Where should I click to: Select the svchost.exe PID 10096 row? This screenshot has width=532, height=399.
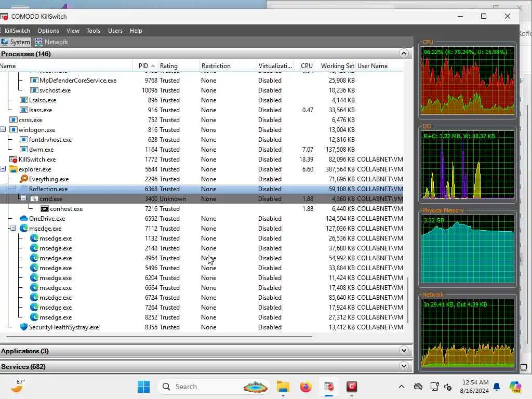[x=202, y=90]
